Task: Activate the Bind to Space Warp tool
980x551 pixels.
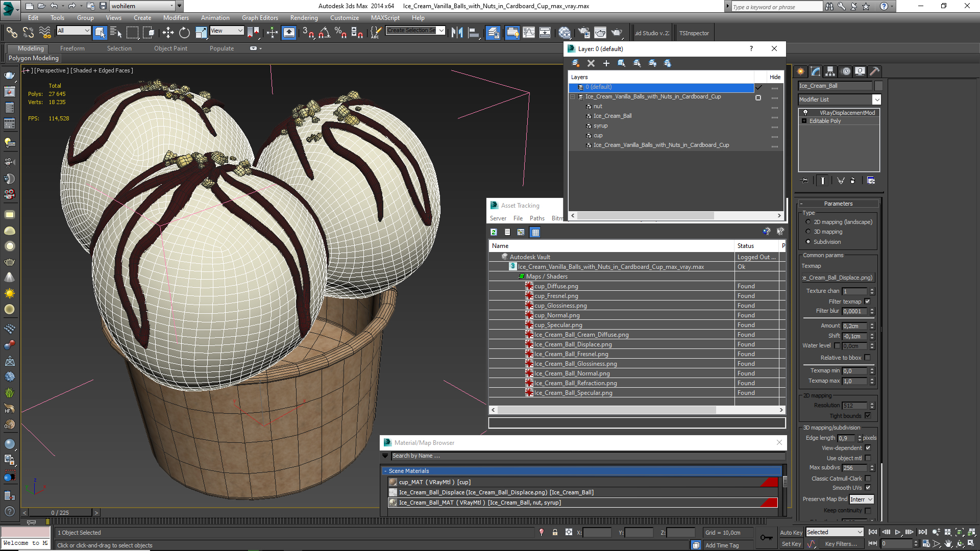Action: click(45, 33)
